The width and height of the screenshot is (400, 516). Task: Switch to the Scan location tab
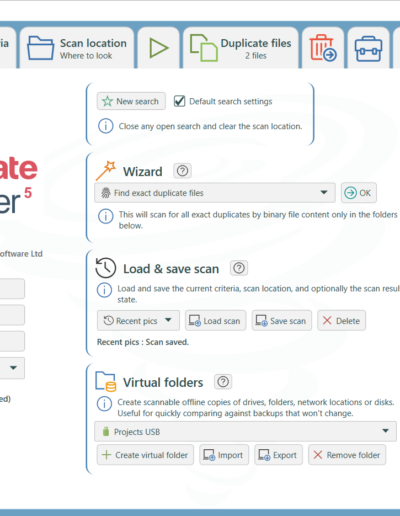click(77, 48)
